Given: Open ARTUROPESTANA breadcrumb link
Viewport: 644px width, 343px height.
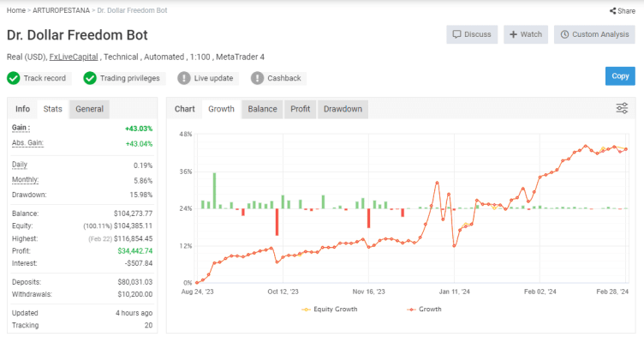Looking at the screenshot, I should coord(61,10).
